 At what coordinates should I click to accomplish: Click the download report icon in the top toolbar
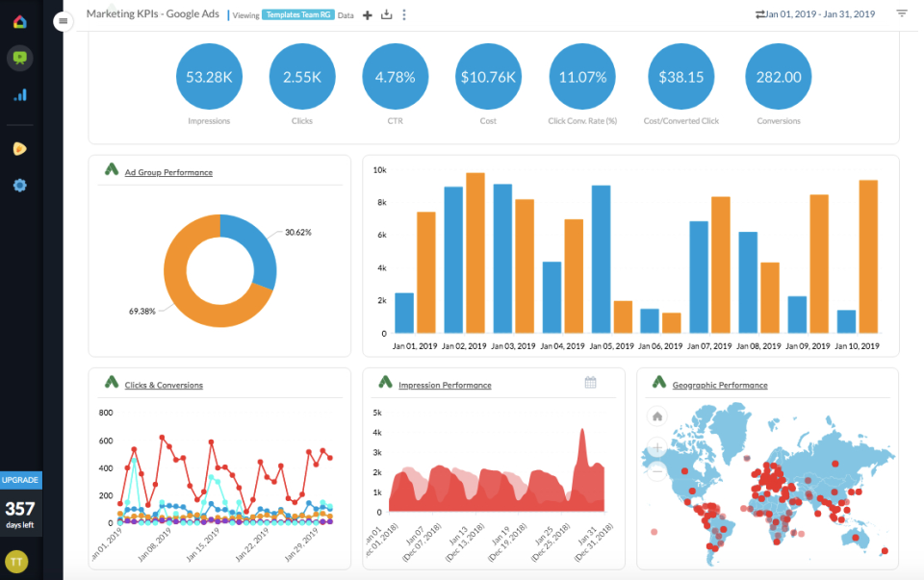click(386, 14)
